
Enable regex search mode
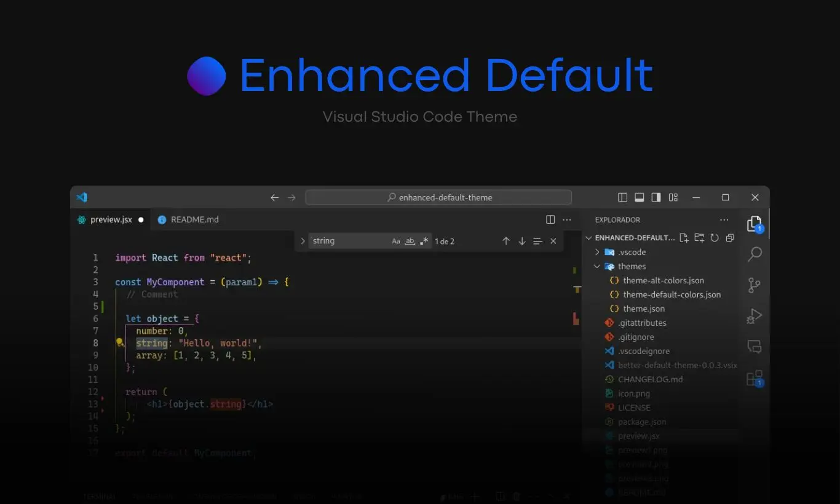tap(424, 241)
